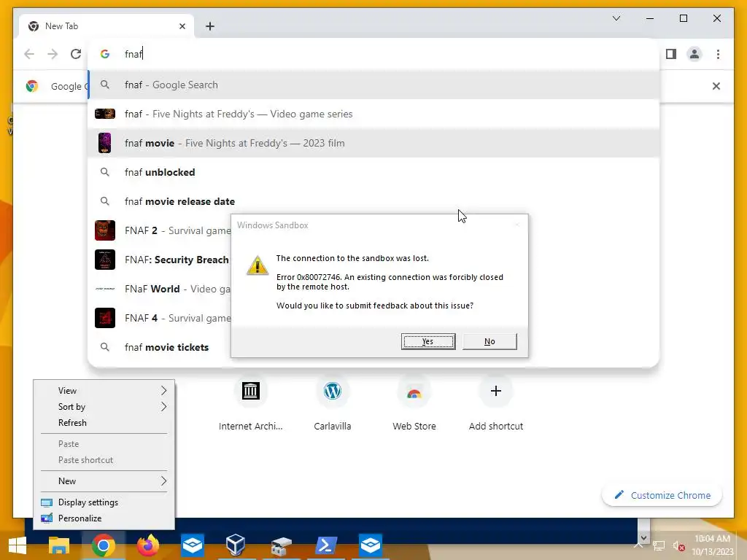Open VirtualBox cube icon in taskbar
This screenshot has height=560, width=747.
tap(236, 545)
